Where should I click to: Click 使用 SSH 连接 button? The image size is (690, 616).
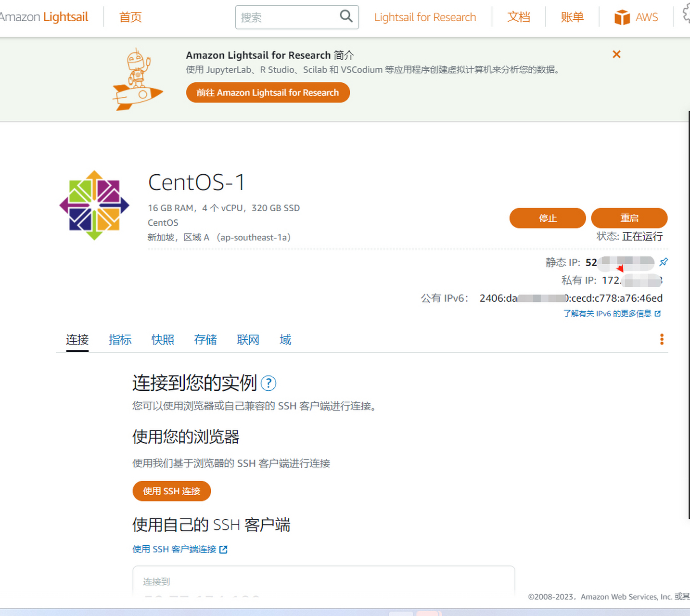pos(172,491)
